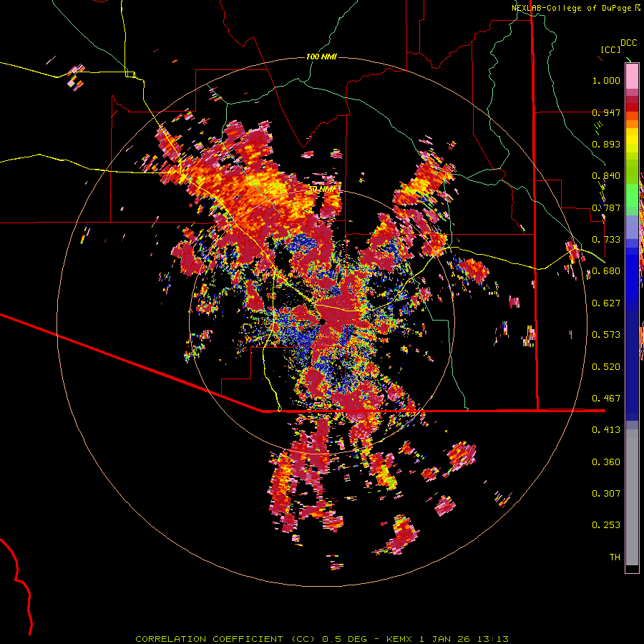Click the 100 NMI range ring label
644x644 pixels.
(x=321, y=57)
